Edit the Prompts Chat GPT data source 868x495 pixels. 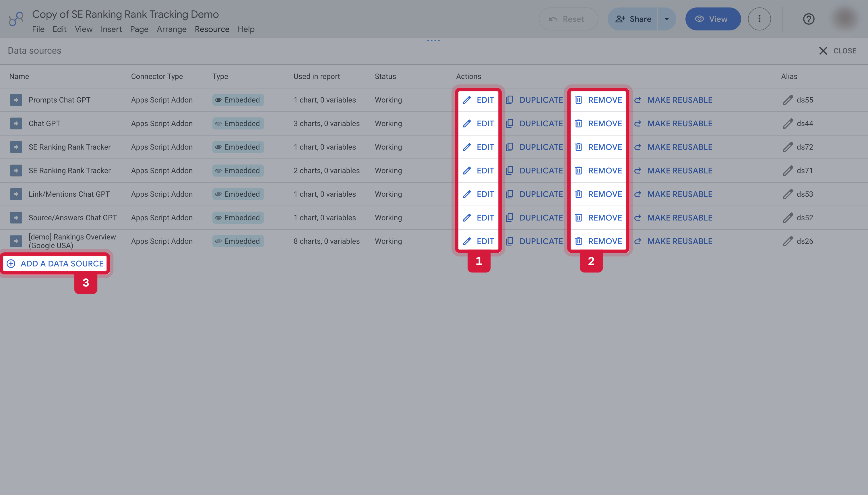click(478, 100)
